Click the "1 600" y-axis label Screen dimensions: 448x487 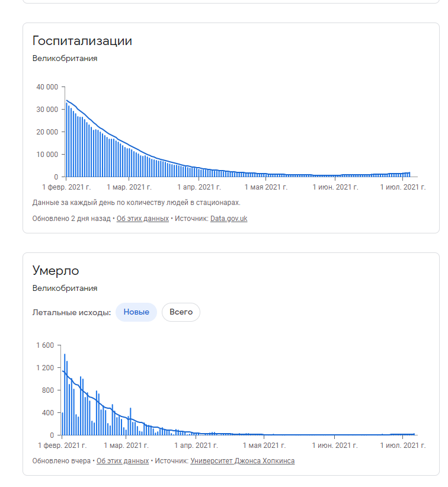[x=45, y=345]
